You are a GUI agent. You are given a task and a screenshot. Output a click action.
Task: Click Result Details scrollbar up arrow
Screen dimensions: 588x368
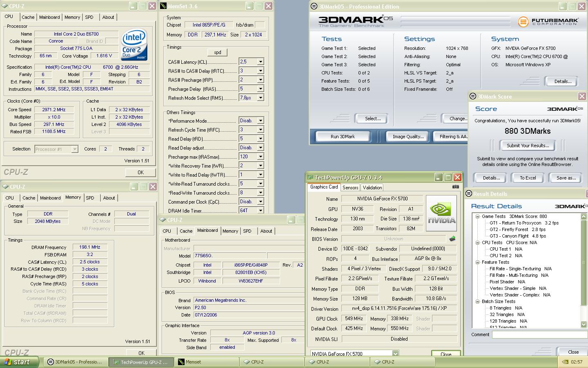(x=584, y=216)
